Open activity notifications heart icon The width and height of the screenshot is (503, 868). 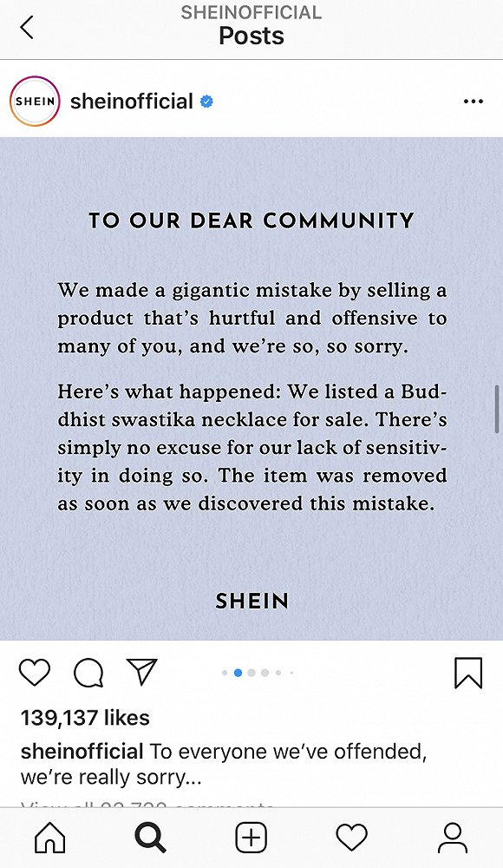point(351,837)
